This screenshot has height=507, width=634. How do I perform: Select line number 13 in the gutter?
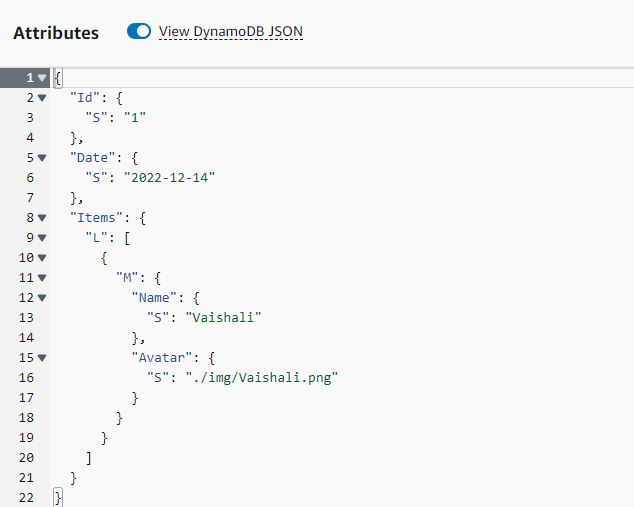tap(26, 318)
